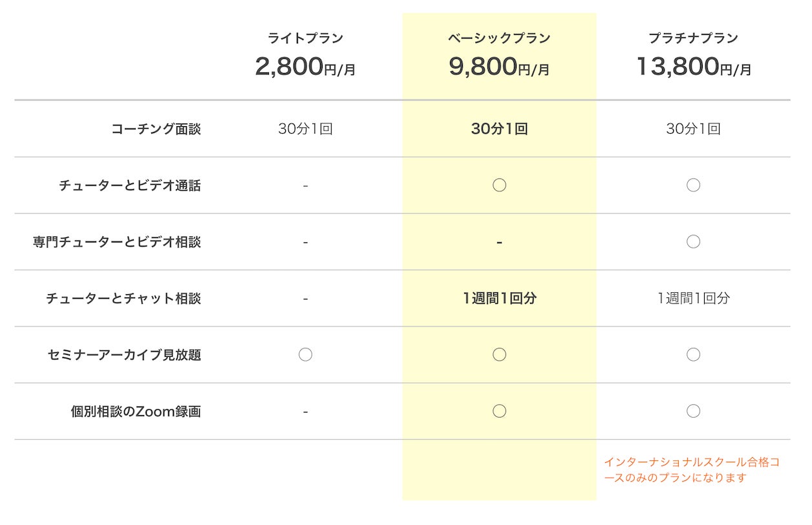Click the 13,800円/月 price

click(x=693, y=67)
